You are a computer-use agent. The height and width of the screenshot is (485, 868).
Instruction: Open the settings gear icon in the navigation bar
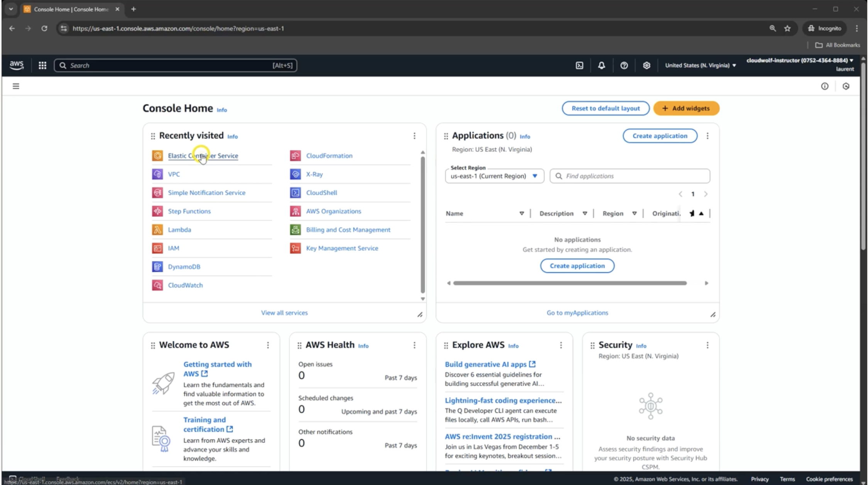(x=647, y=65)
